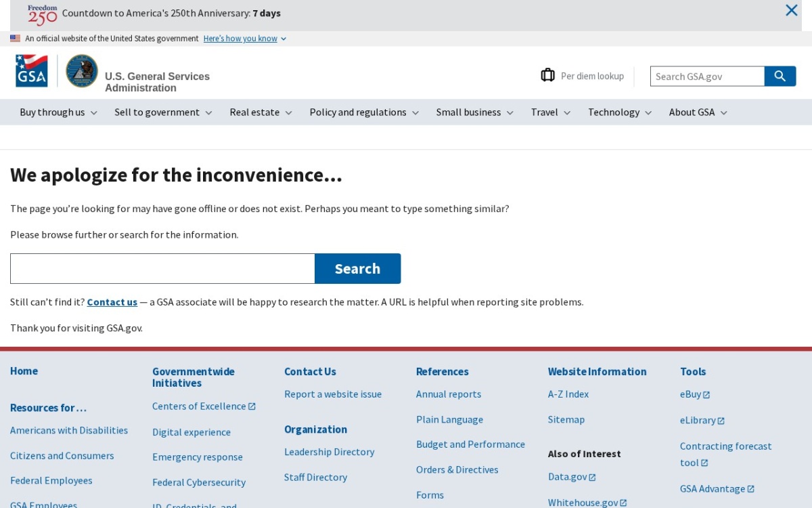
Task: Open the Annual reports link
Action: pyautogui.click(x=449, y=394)
